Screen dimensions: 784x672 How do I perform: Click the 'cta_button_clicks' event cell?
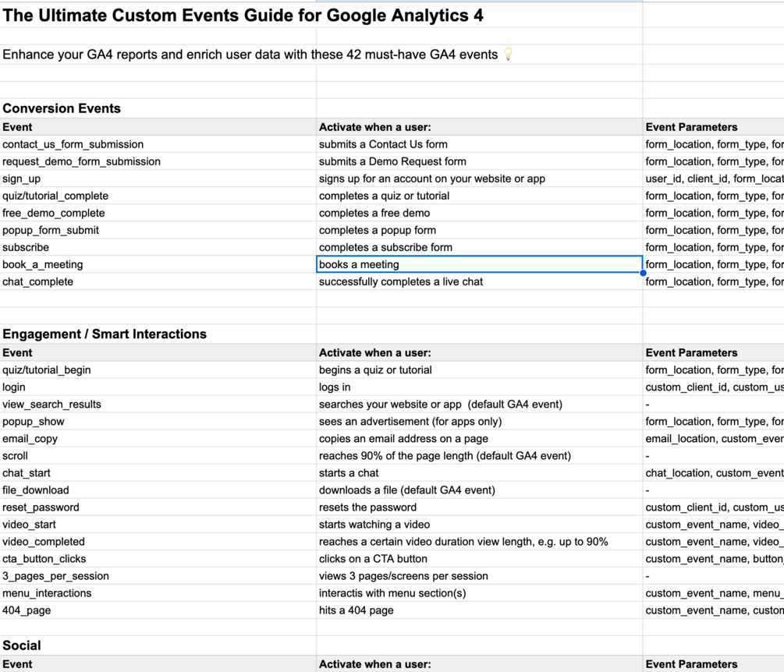coord(44,558)
